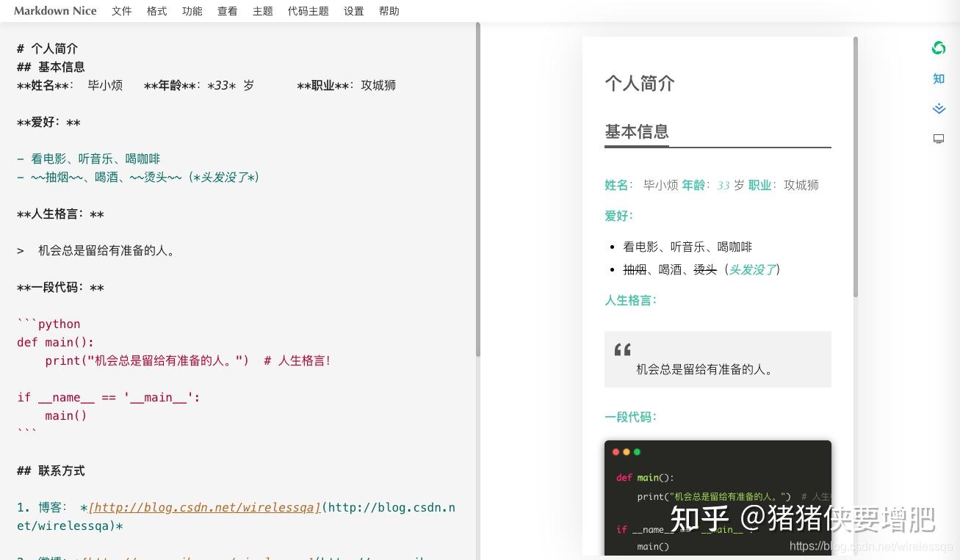The width and height of the screenshot is (960, 560).
Task: Click the '## 基本信息' line in the editor
Action: click(51, 67)
